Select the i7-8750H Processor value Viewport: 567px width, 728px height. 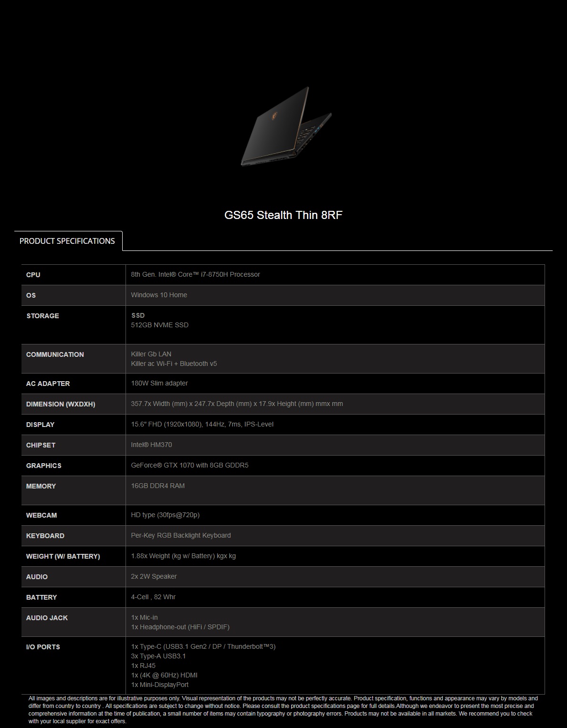click(196, 274)
